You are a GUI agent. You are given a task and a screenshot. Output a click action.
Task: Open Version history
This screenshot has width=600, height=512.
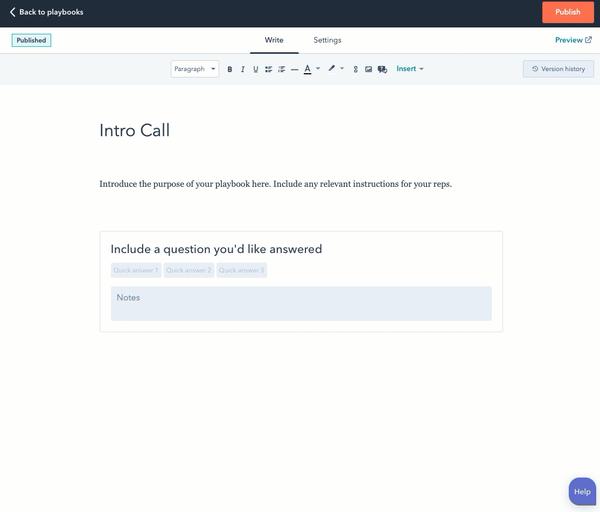tap(558, 69)
